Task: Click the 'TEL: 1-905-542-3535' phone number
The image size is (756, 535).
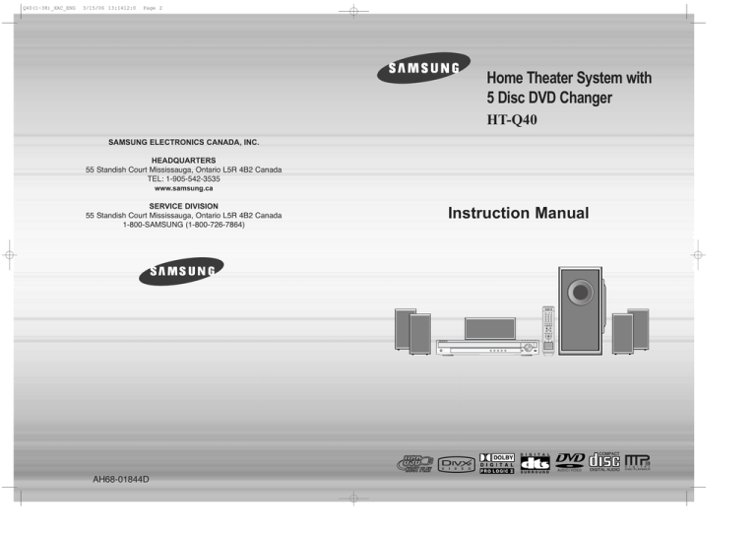Action: click(184, 179)
